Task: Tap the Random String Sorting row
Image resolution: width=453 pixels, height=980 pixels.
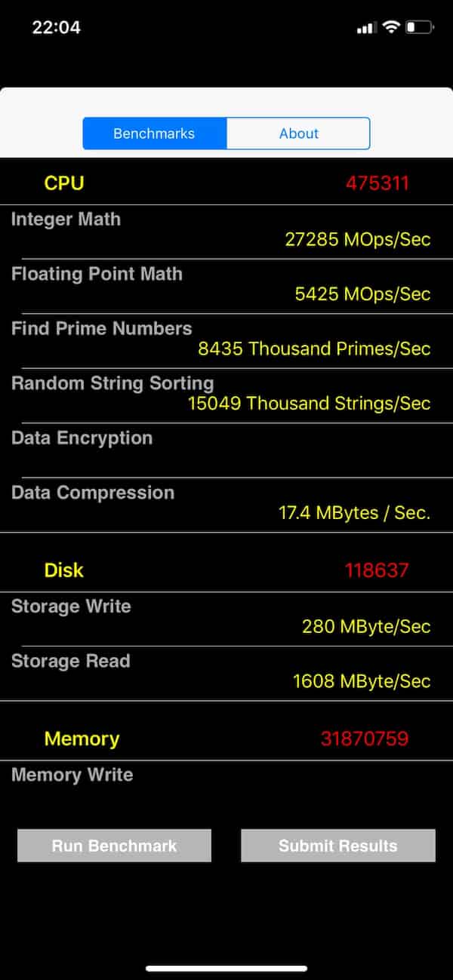Action: pyautogui.click(x=226, y=394)
